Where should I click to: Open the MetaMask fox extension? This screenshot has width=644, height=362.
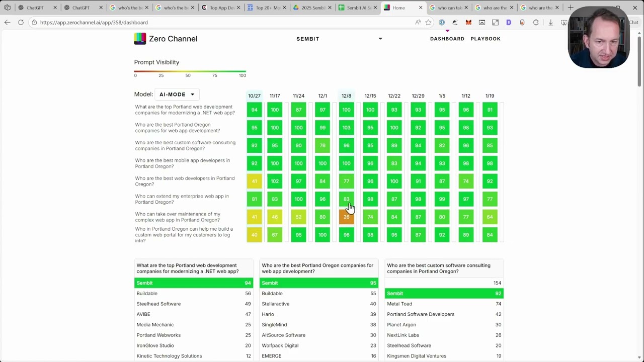468,22
